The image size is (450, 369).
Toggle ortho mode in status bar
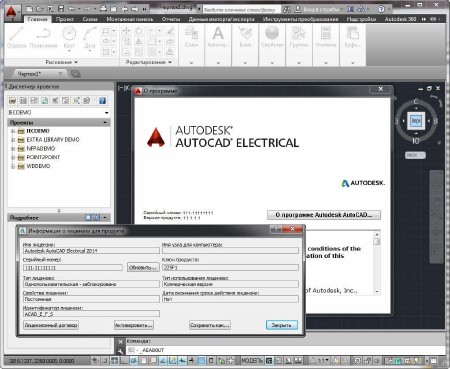pyautogui.click(x=124, y=360)
